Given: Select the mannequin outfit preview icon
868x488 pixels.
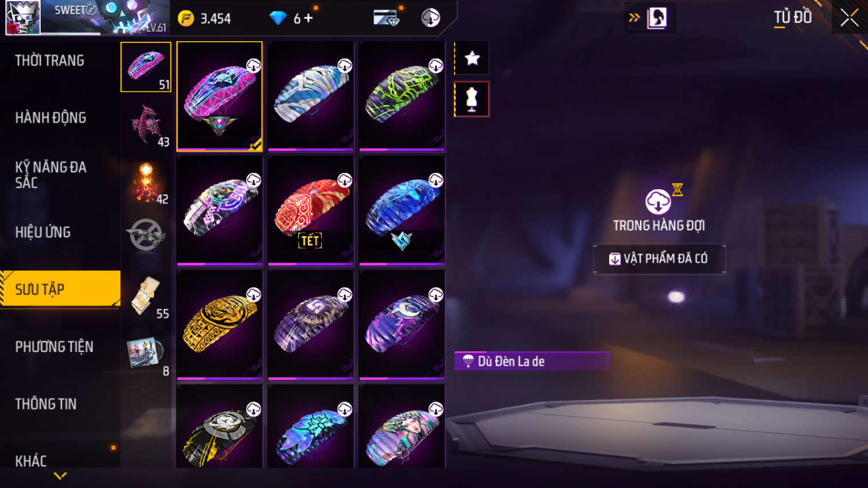Looking at the screenshot, I should click(x=472, y=99).
